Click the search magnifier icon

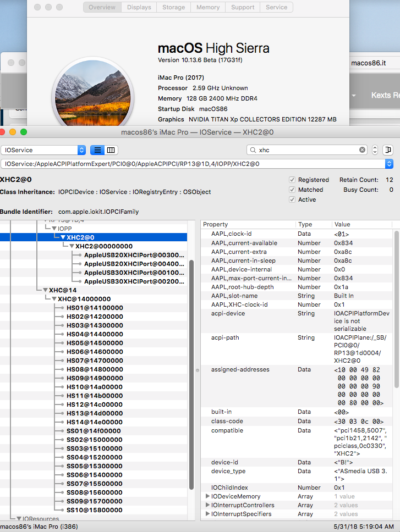[253, 150]
